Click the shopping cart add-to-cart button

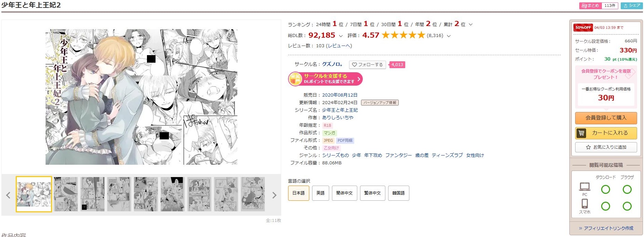[x=606, y=133]
